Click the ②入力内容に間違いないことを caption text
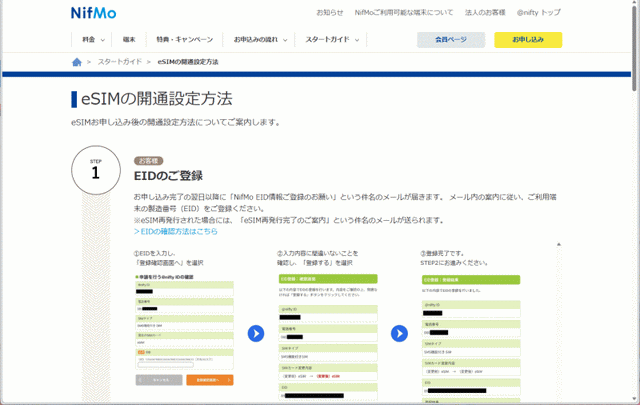 pyautogui.click(x=318, y=254)
